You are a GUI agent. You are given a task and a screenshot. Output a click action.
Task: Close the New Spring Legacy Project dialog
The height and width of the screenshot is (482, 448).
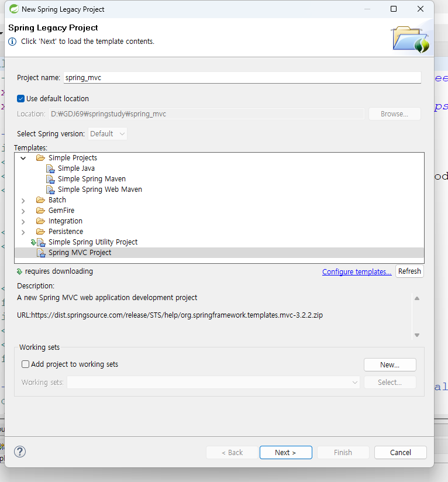click(421, 9)
